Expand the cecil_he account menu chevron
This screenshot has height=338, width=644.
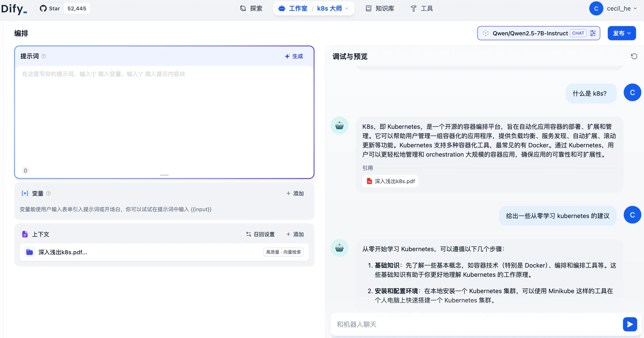tap(635, 8)
